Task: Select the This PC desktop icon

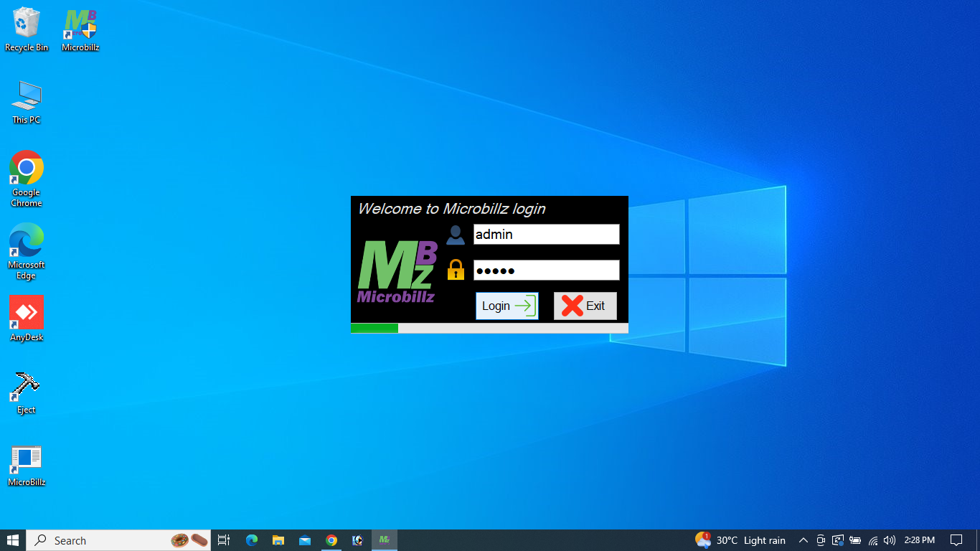Action: coord(27,102)
